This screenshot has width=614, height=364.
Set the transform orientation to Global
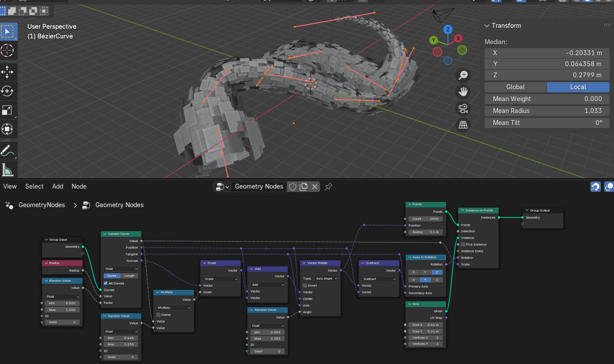(x=515, y=87)
